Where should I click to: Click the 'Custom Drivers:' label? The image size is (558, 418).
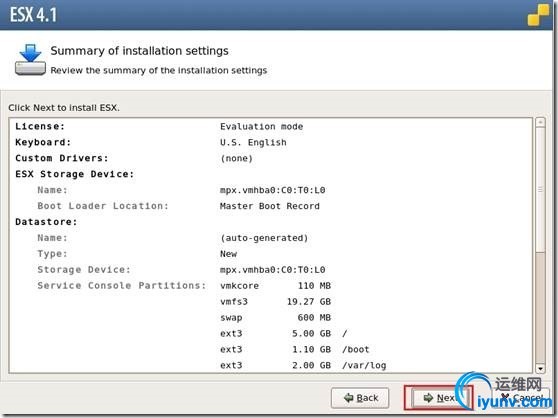tap(62, 158)
